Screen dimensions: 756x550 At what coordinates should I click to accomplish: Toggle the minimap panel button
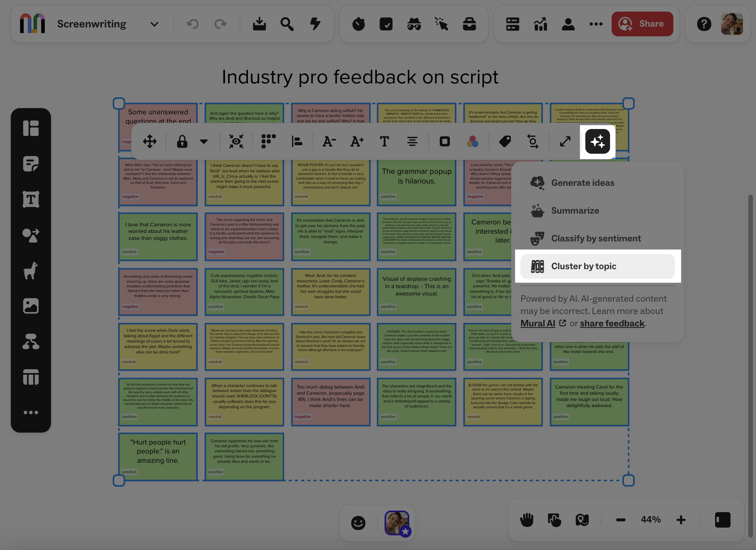click(722, 520)
